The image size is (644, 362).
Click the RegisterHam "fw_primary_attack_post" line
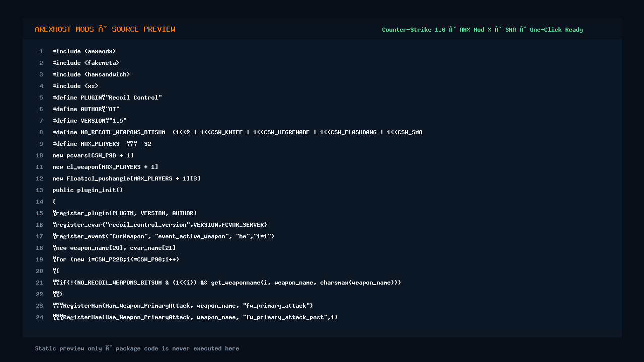[195, 317]
